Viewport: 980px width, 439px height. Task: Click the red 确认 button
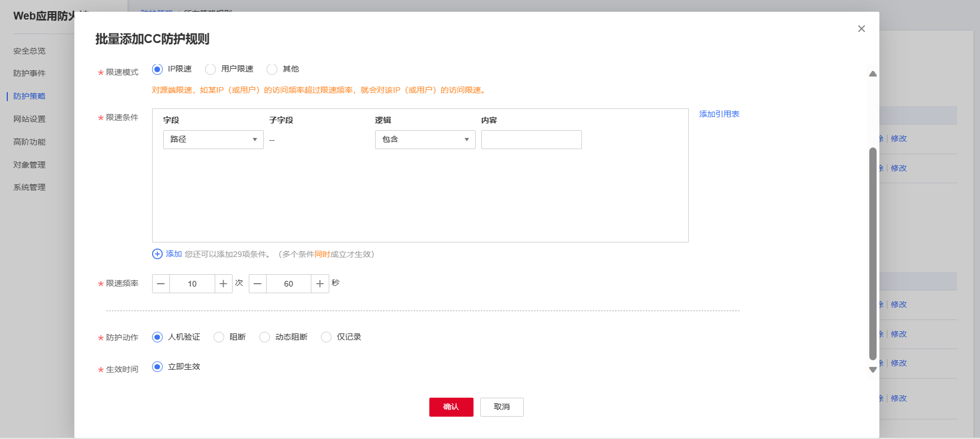[x=451, y=407]
